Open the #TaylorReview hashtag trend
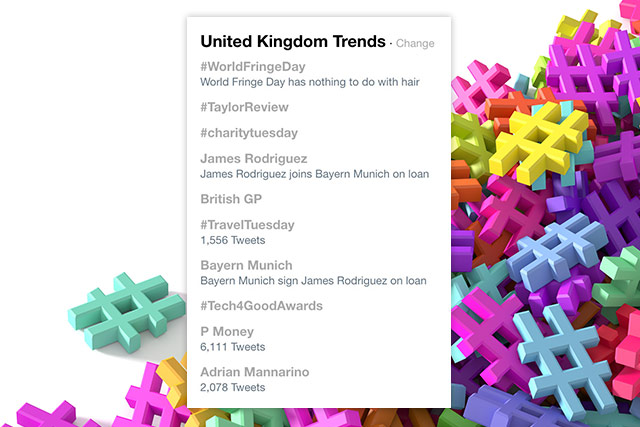 (x=244, y=107)
